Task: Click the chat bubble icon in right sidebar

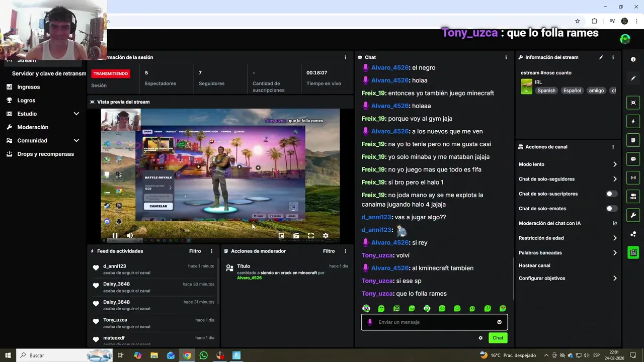Action: [x=633, y=159]
